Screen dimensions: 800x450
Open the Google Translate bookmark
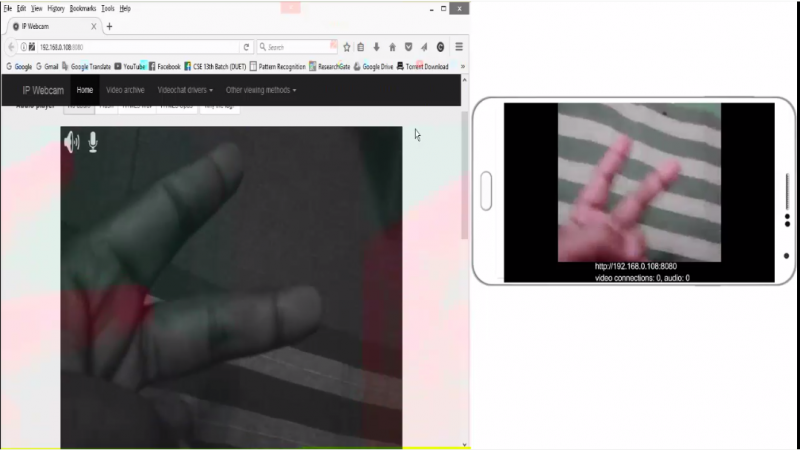click(x=86, y=66)
